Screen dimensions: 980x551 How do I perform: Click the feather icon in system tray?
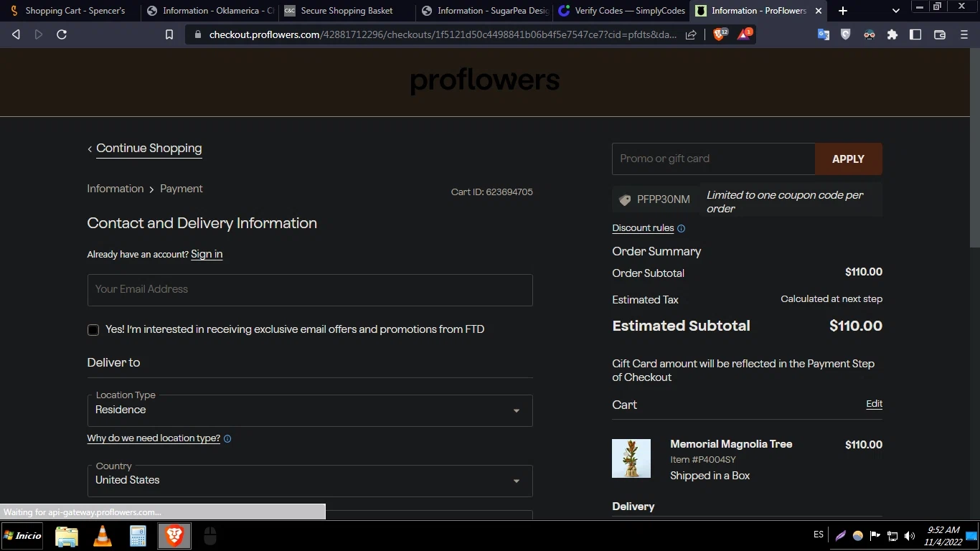[840, 536]
